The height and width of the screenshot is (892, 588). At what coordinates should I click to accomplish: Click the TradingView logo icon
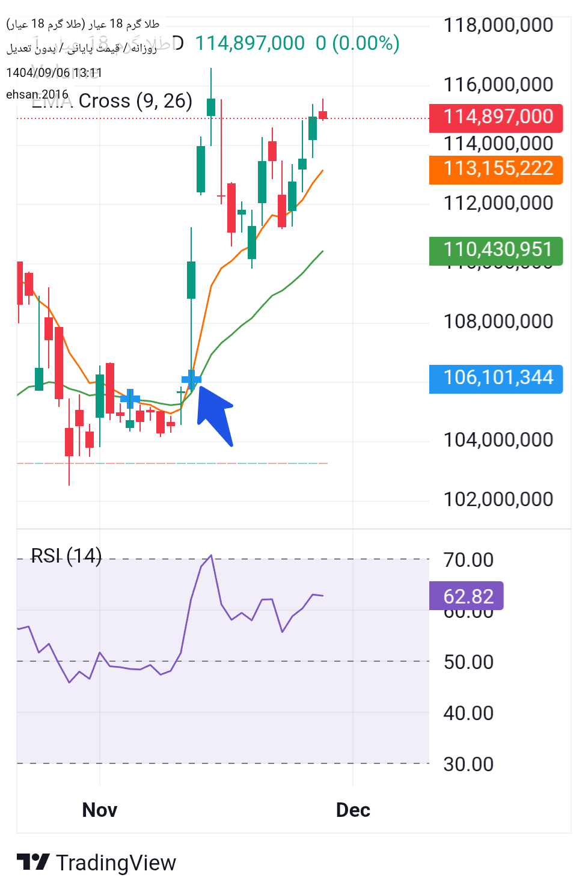[32, 862]
